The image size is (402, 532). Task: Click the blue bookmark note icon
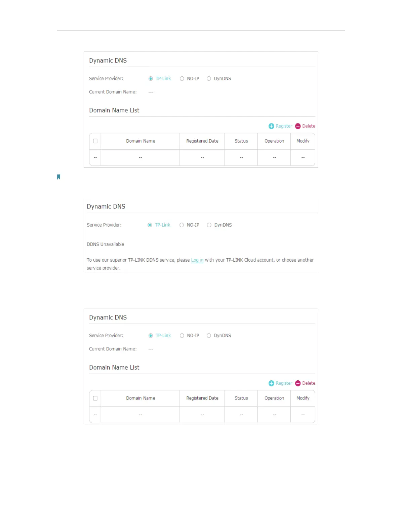[x=58, y=177]
